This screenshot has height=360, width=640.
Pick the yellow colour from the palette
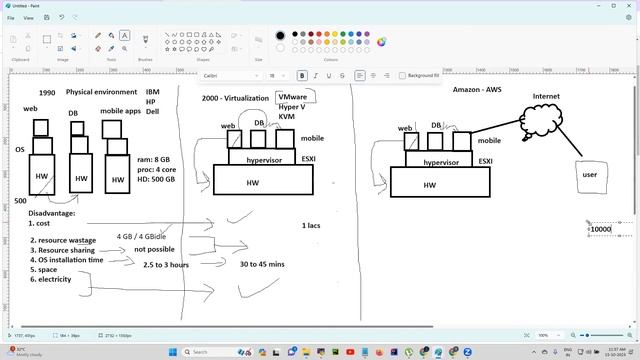pos(335,34)
